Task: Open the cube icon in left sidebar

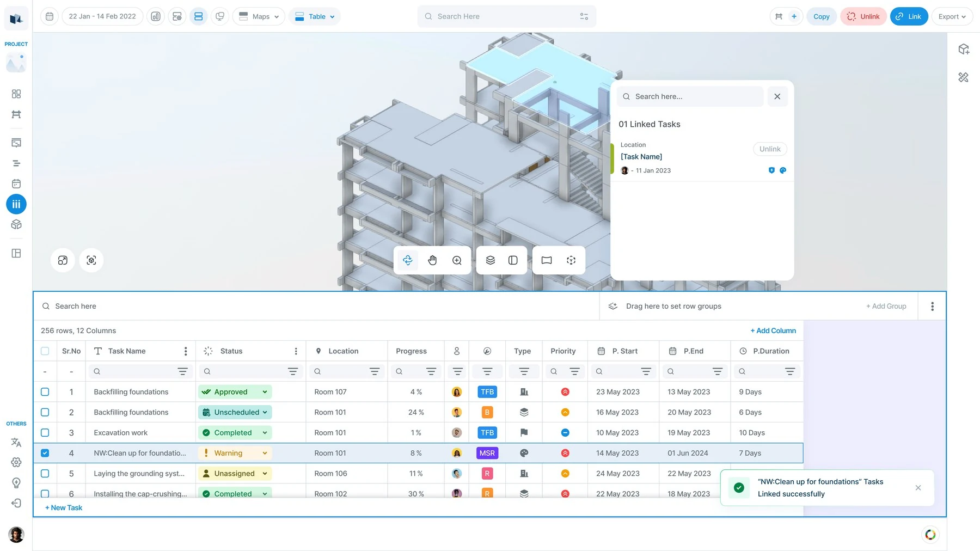Action: pyautogui.click(x=16, y=224)
